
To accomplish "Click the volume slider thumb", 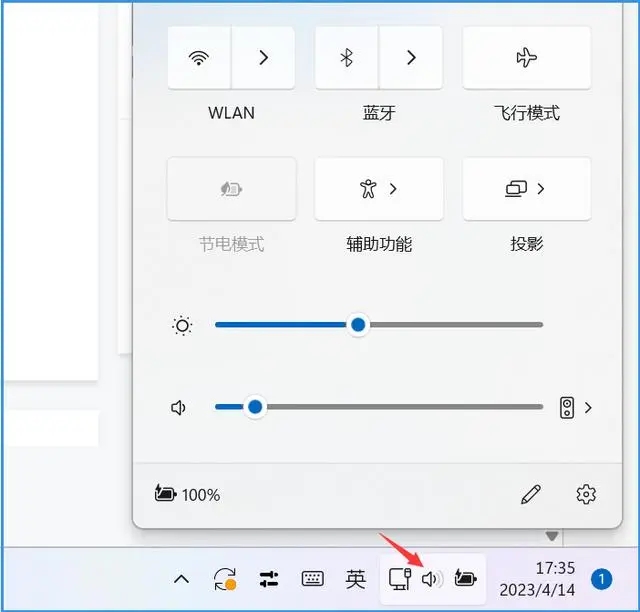I will pyautogui.click(x=255, y=407).
